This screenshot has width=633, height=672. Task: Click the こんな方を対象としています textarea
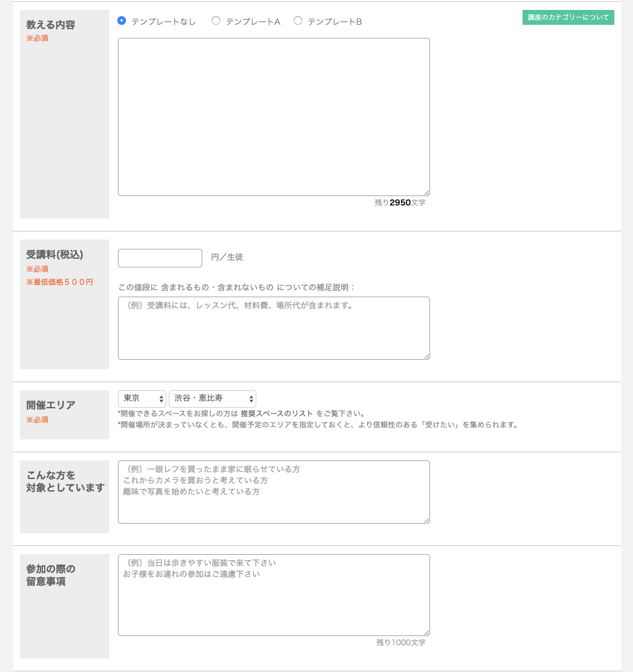pos(274,492)
